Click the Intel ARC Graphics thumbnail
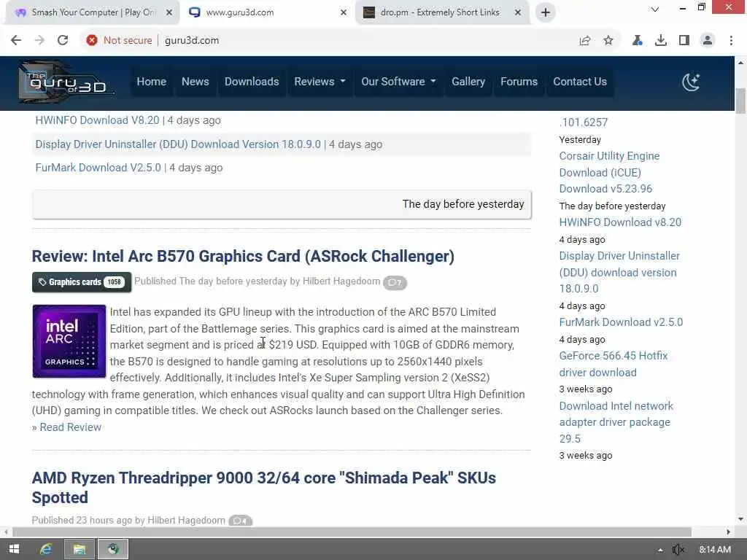This screenshot has height=560, width=747. pyautogui.click(x=69, y=341)
